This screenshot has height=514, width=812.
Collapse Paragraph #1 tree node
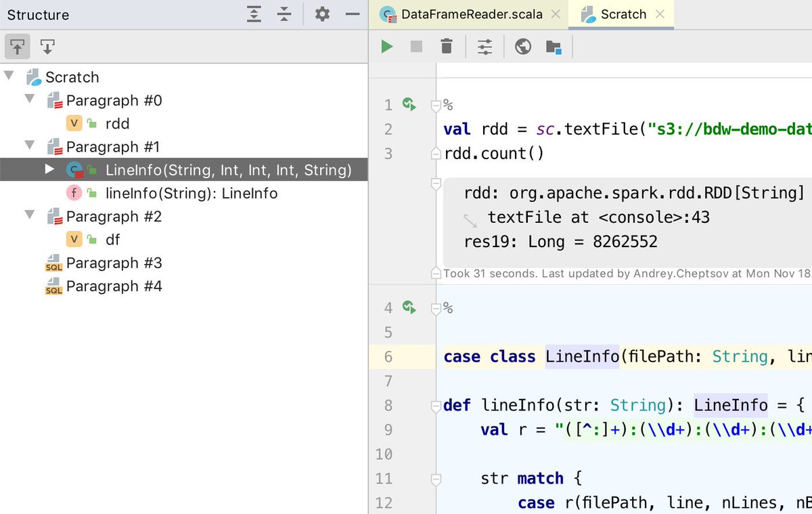(x=30, y=146)
